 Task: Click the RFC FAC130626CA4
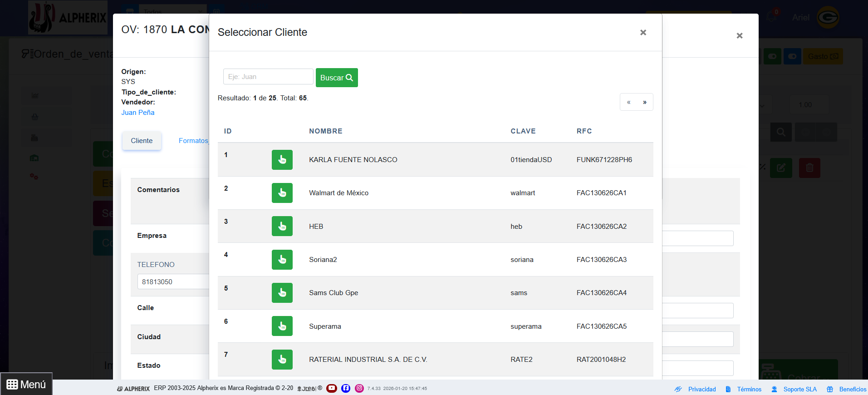pyautogui.click(x=602, y=293)
